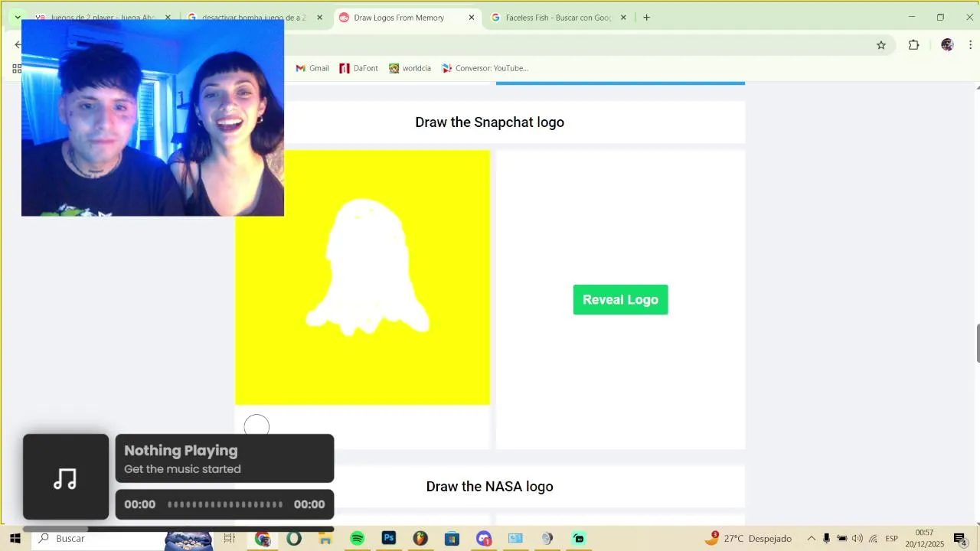Click the page vertical scrollbar thumb
This screenshot has width=980, height=551.
coord(977,344)
